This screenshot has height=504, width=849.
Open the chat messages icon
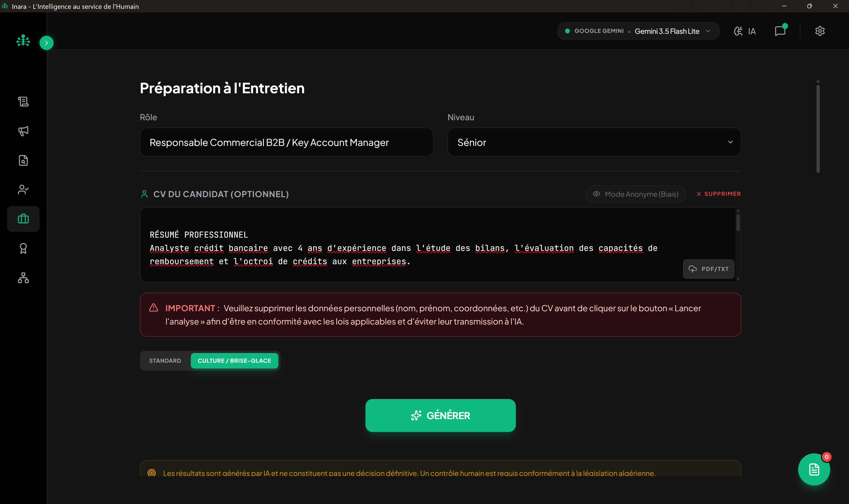pos(780,31)
